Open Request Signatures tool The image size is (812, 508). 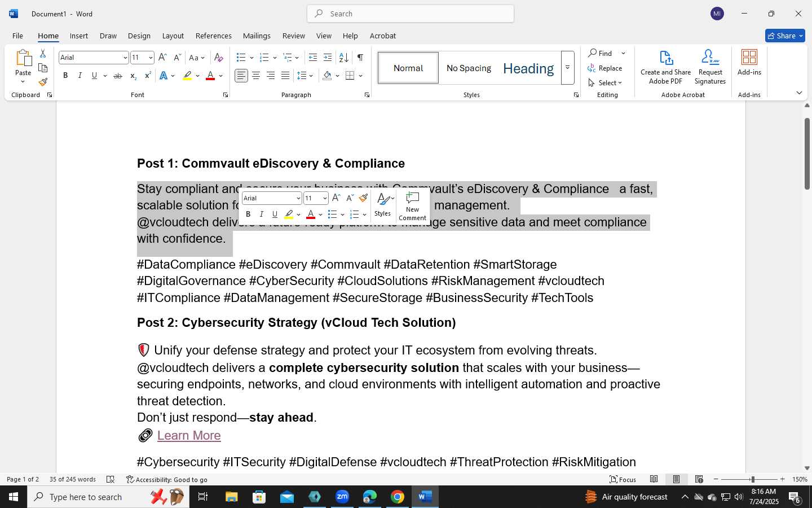tap(710, 67)
